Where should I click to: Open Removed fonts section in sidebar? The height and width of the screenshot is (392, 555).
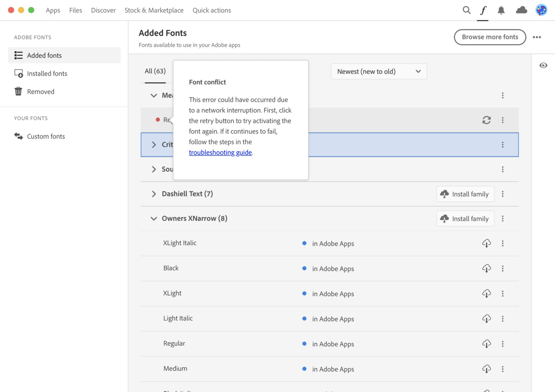coord(40,91)
